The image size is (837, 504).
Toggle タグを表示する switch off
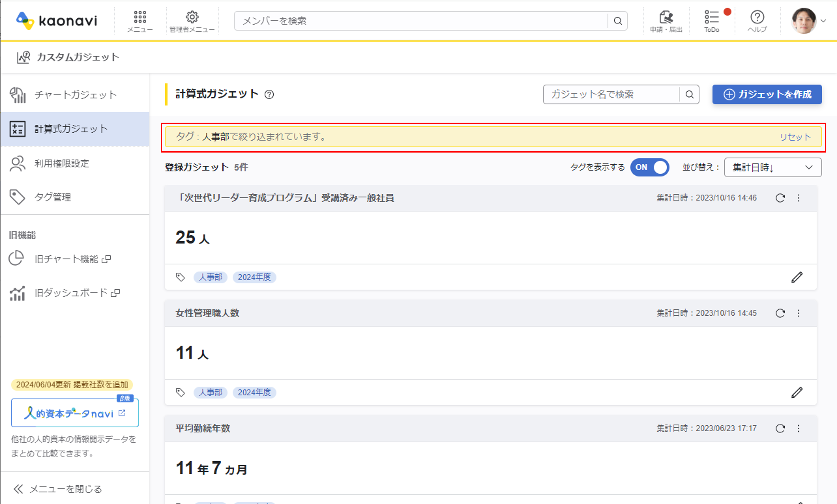pos(649,167)
